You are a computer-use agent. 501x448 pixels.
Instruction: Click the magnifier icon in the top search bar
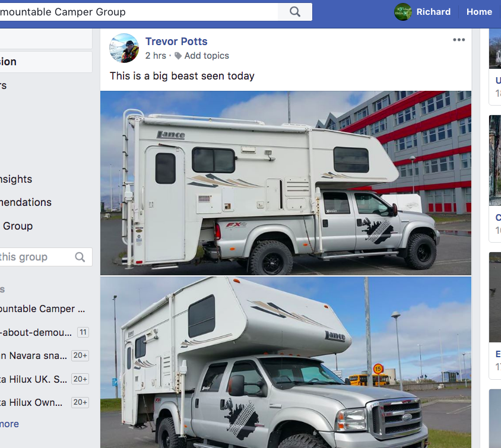click(x=295, y=12)
